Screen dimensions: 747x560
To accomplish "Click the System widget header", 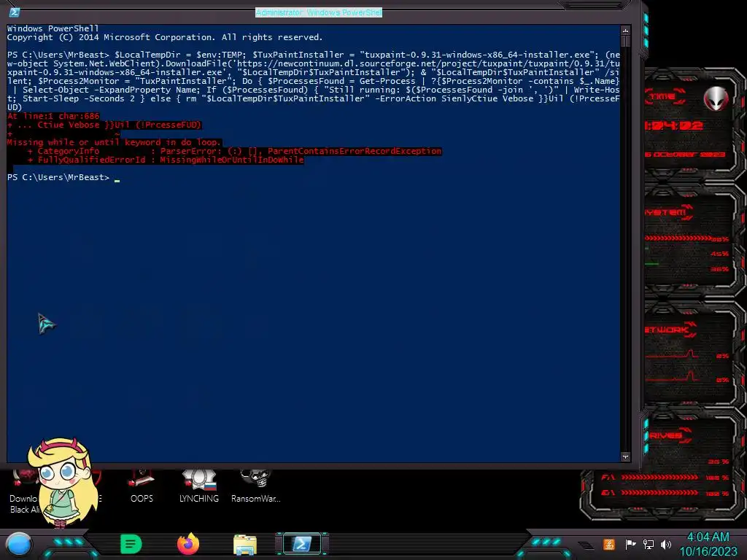I will click(x=668, y=212).
